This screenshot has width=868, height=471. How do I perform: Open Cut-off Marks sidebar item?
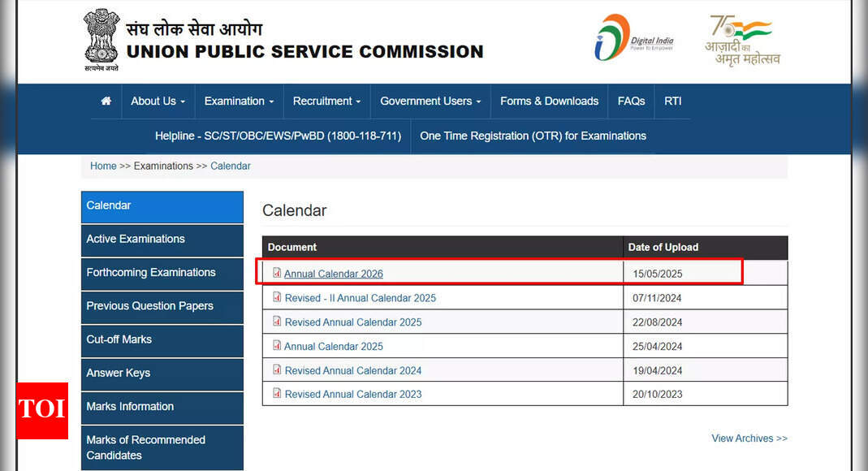pyautogui.click(x=119, y=339)
